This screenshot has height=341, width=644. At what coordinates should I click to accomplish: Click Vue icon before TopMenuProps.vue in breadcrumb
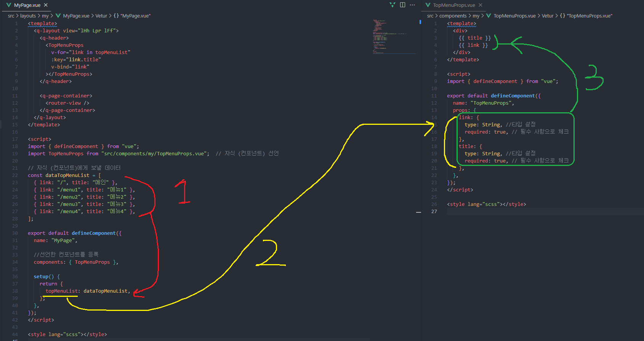[489, 16]
